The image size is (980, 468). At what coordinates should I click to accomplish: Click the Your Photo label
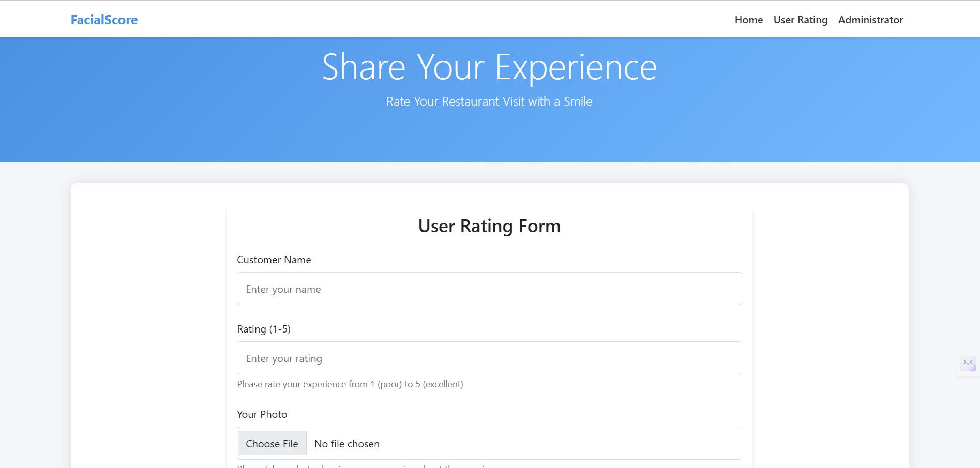pyautogui.click(x=262, y=414)
